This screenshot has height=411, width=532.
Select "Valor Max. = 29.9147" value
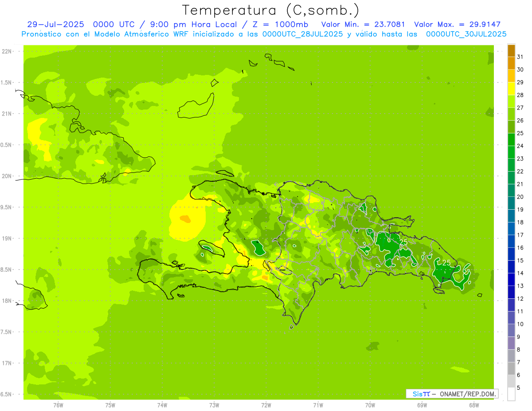tap(457, 24)
